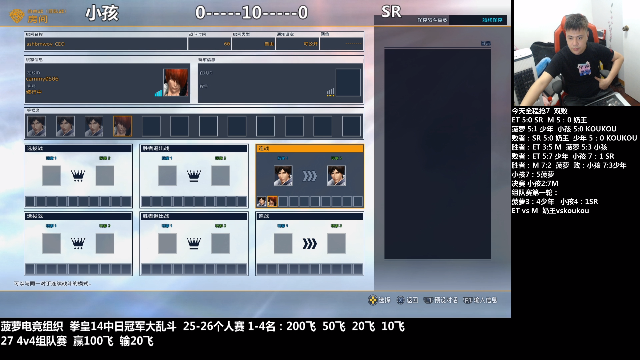The height and width of the screenshot is (360, 640).
Task: Click right player portrait in orange match panel
Action: click(x=336, y=176)
